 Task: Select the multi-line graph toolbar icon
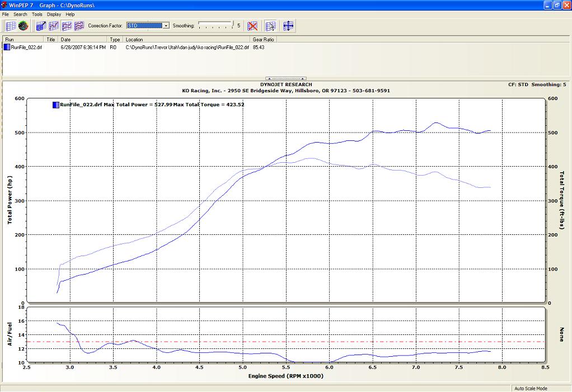(79, 26)
